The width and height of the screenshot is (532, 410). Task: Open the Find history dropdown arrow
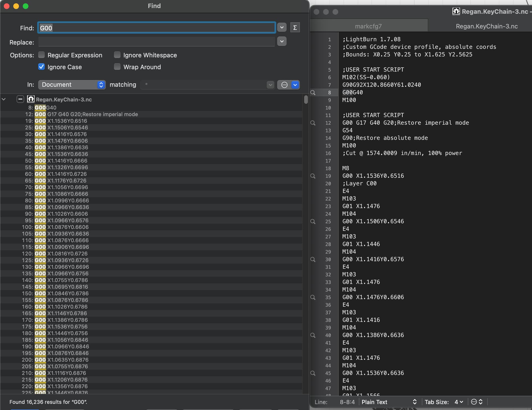(x=282, y=27)
